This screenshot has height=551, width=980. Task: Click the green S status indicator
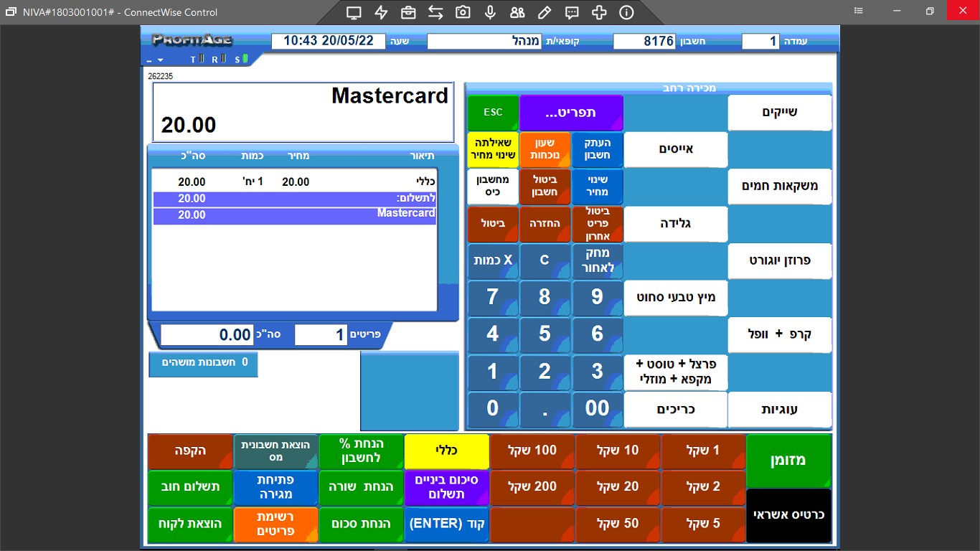[241, 60]
